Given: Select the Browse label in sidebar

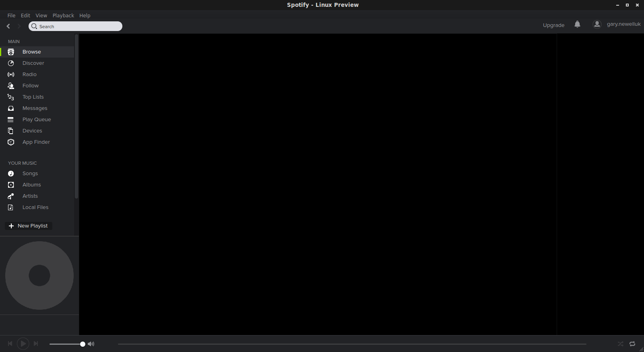Looking at the screenshot, I should tap(32, 52).
